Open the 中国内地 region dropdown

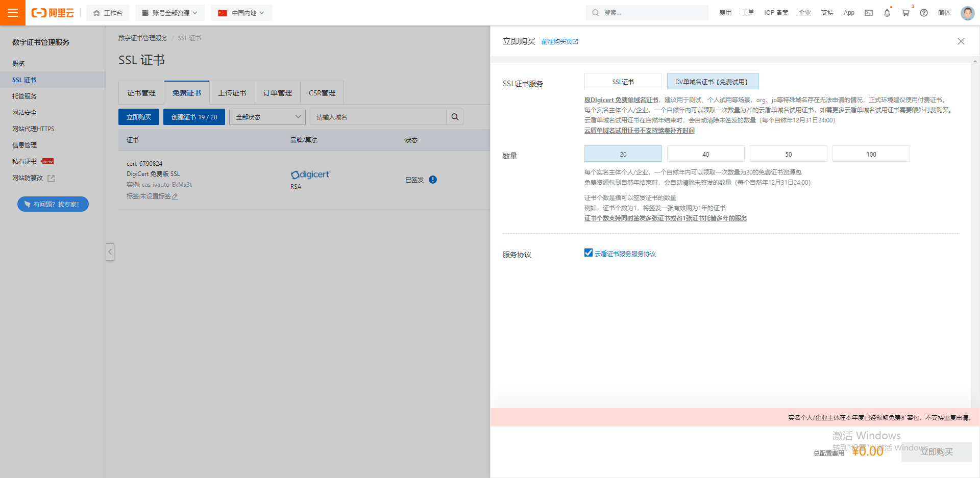[241, 13]
